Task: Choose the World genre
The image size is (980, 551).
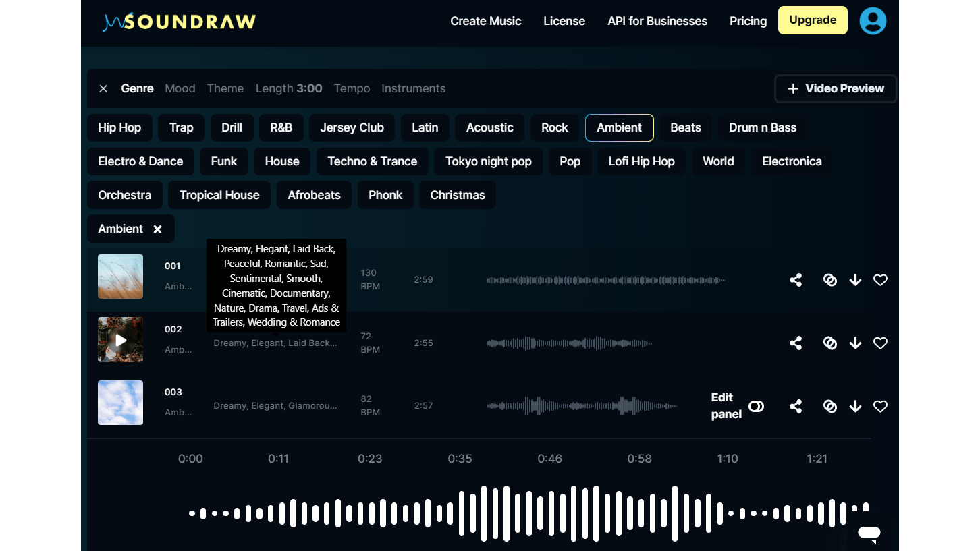Action: click(718, 162)
